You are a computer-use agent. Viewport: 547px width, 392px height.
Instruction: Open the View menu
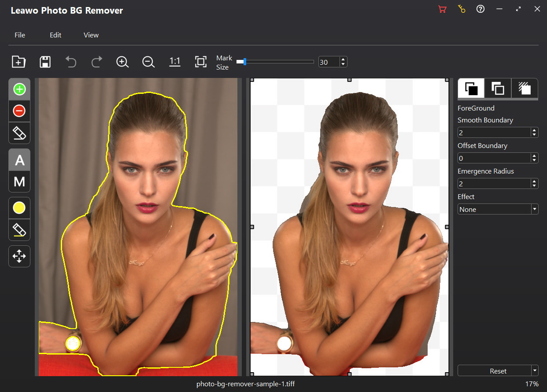(x=91, y=35)
